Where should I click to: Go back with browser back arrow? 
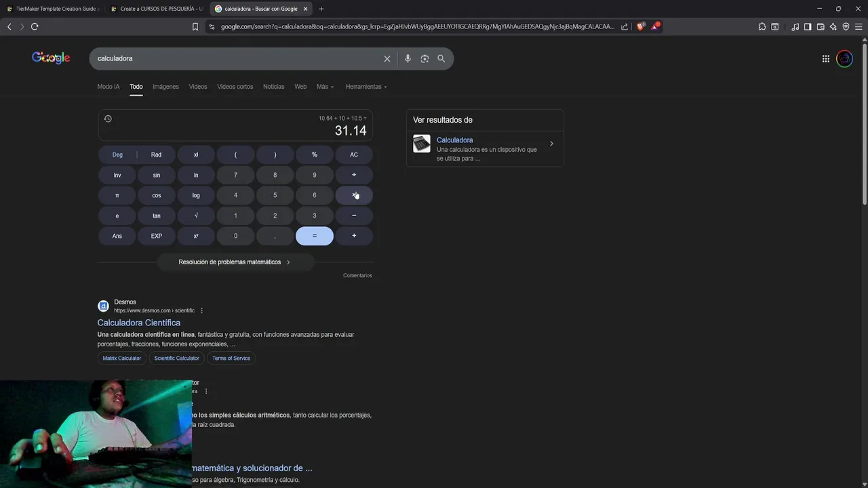tap(9, 26)
